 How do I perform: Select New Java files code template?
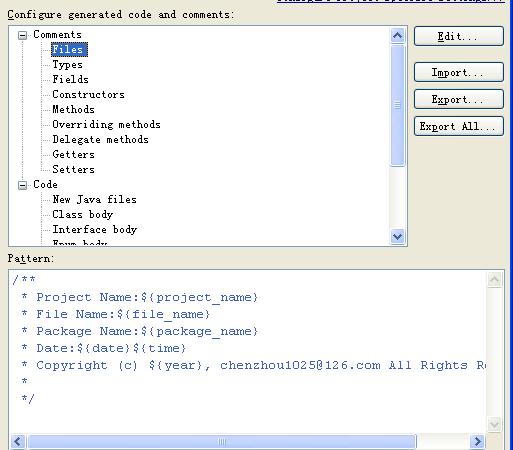[95, 199]
